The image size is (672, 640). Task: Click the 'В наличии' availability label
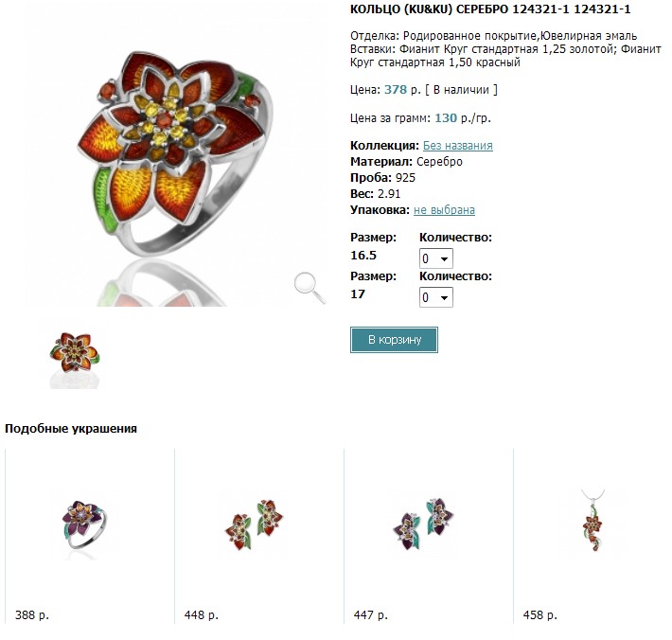pos(462,90)
